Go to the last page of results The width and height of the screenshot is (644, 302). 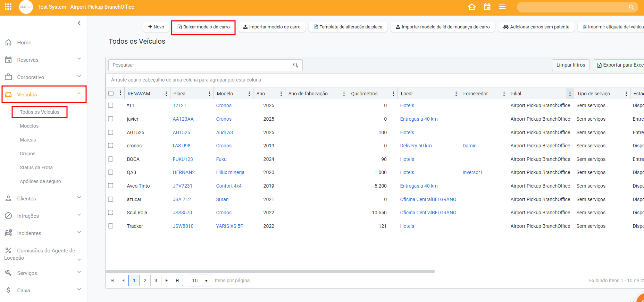click(177, 281)
